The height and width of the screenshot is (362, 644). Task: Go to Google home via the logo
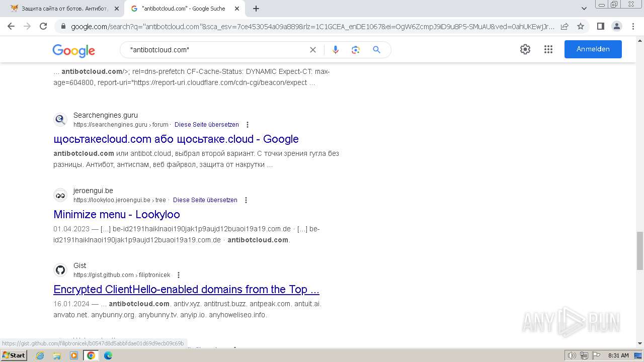(73, 50)
